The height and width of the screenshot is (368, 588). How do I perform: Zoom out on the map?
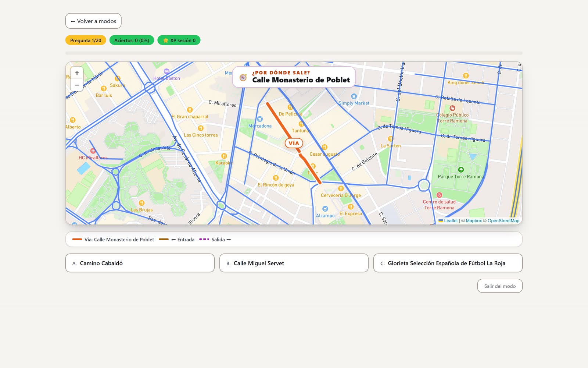click(x=77, y=85)
